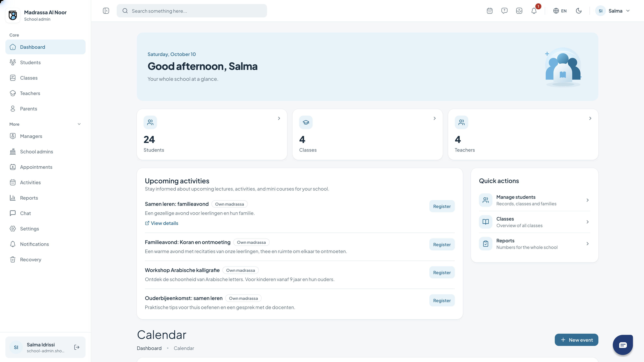
Task: Open the EN language selector
Action: point(560,11)
